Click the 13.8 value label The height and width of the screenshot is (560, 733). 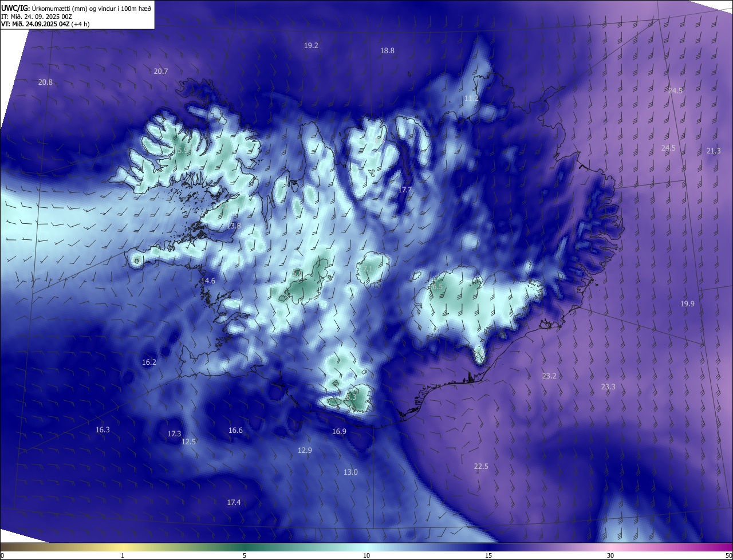tap(234, 226)
